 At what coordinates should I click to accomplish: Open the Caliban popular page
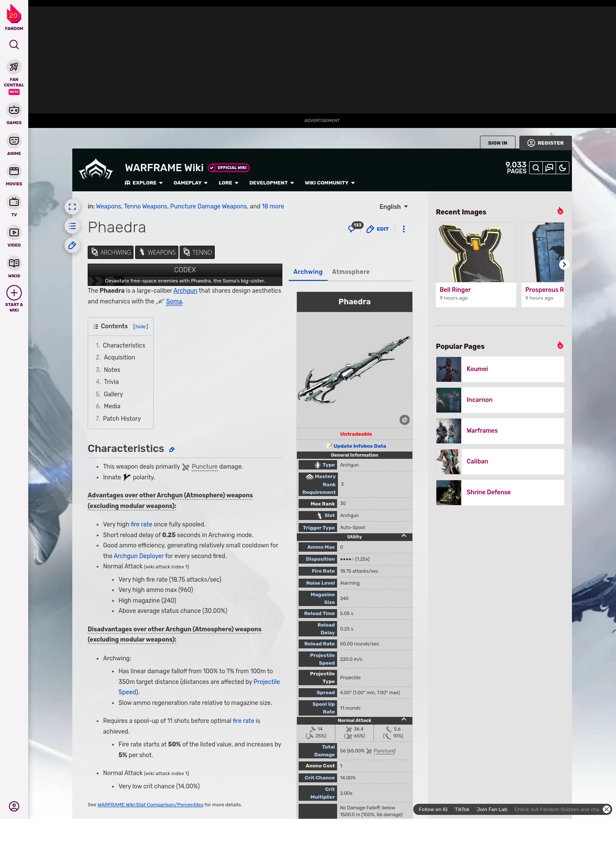500,462
